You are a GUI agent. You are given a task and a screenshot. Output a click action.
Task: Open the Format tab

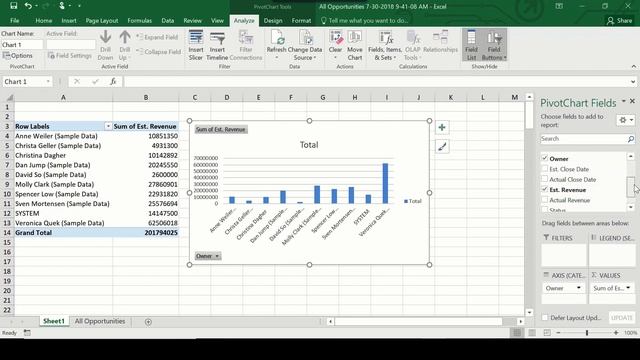tap(301, 20)
